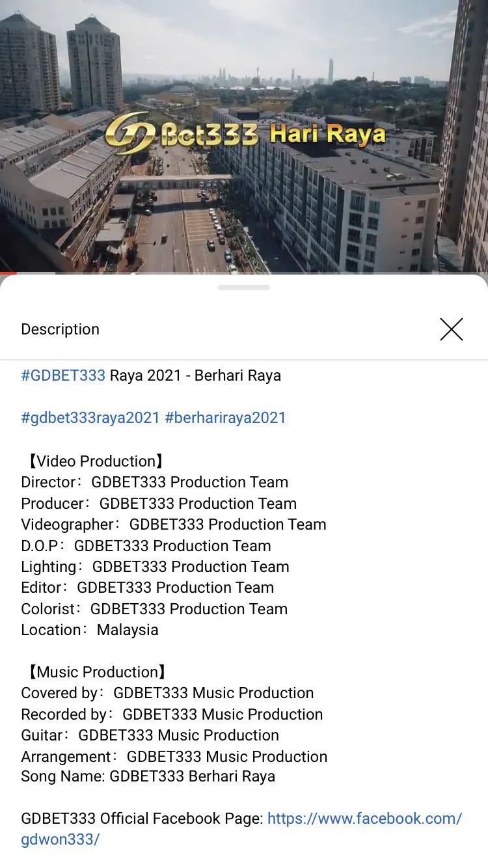This screenshot has width=488, height=868.
Task: Tap the "GDBET333 Official Facebook Page" label
Action: point(142,819)
